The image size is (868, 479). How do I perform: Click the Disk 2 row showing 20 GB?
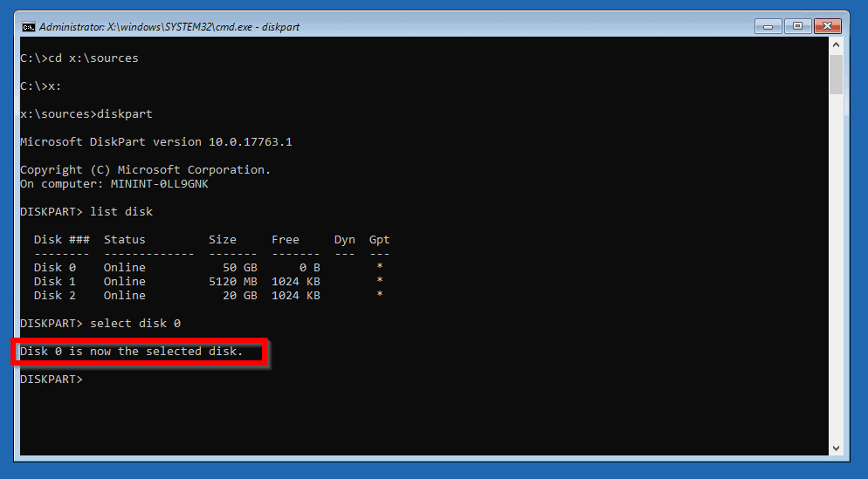[x=208, y=296]
